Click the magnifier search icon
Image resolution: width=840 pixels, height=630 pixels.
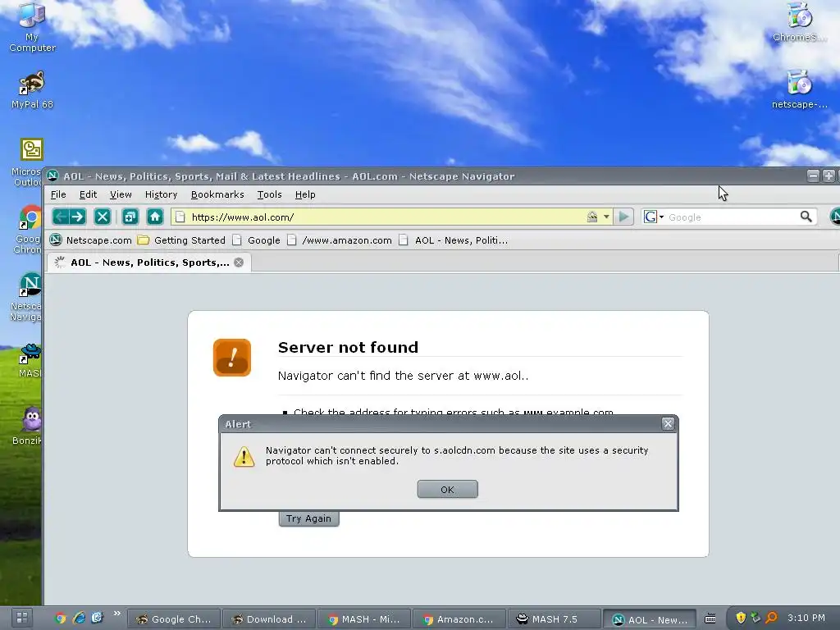tap(806, 217)
